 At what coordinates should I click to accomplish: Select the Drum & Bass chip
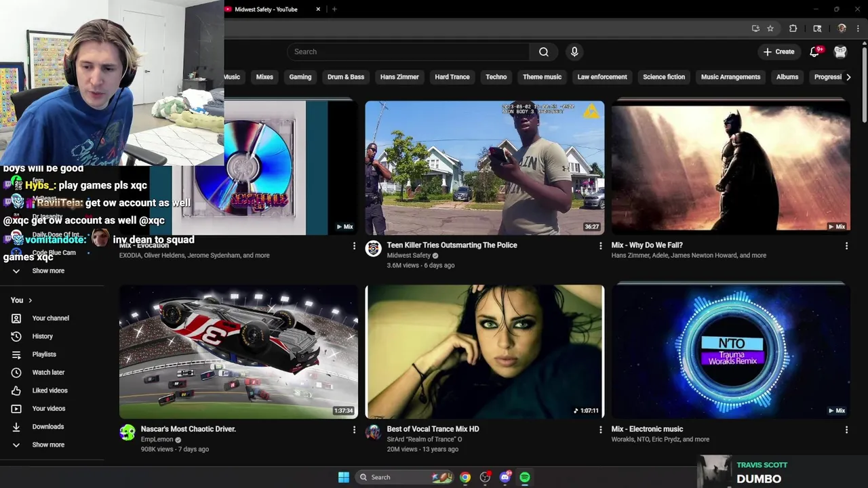pos(346,77)
